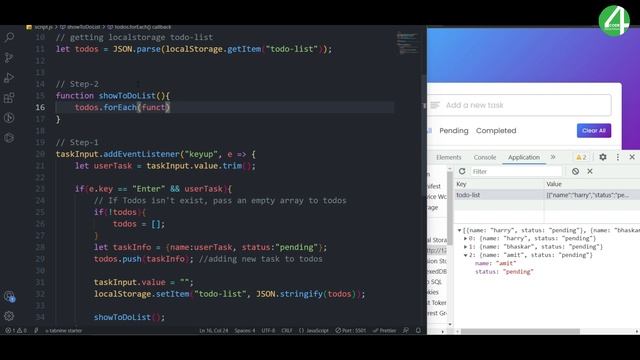The width and height of the screenshot is (640, 360).
Task: Switch to the Console tab in DevTools
Action: [x=484, y=157]
